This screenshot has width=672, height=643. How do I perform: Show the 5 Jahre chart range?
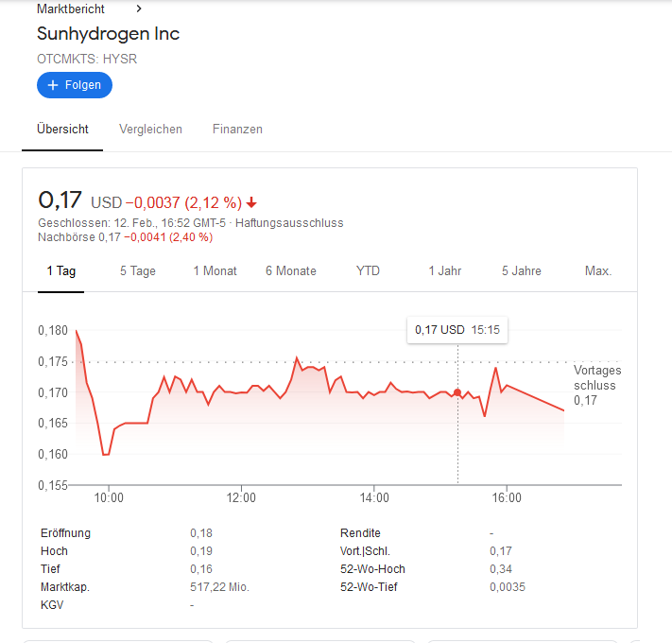[x=522, y=270]
